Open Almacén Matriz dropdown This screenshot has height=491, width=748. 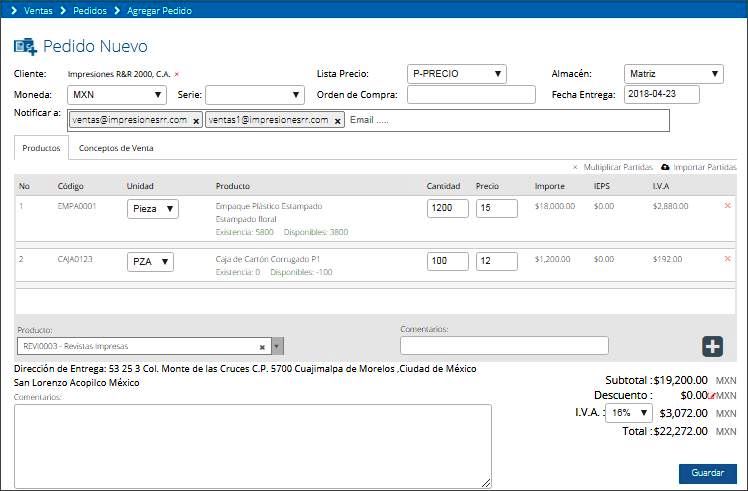coord(674,74)
